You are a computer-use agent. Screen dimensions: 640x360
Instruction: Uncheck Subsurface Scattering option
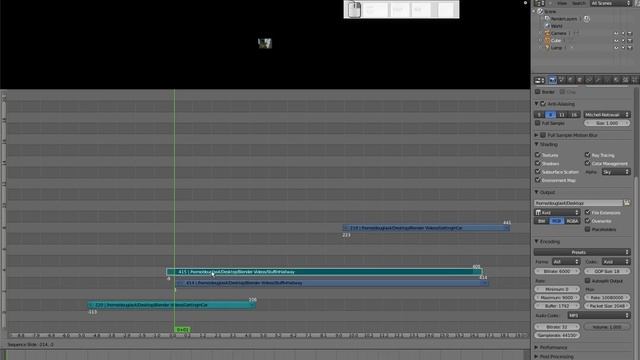(x=538, y=172)
